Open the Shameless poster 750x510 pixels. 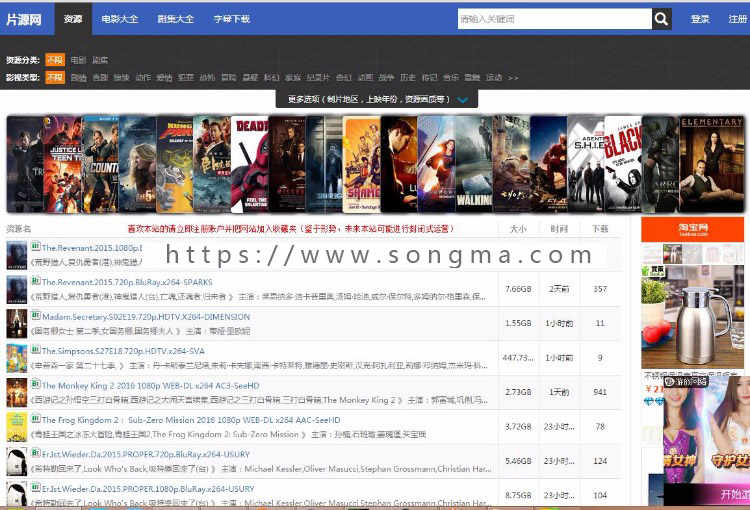click(x=362, y=164)
